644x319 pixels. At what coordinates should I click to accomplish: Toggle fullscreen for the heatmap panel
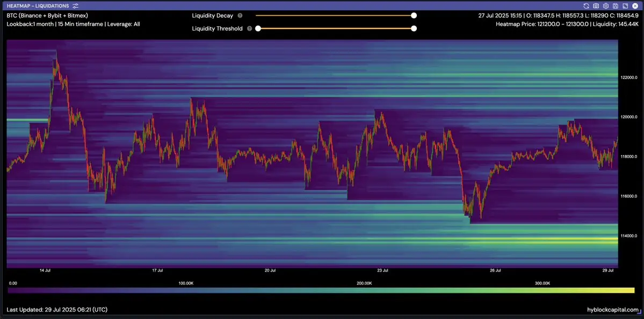point(625,6)
